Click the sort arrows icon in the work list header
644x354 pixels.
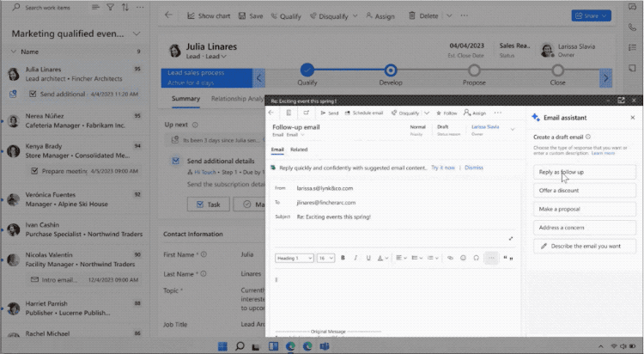coord(125,7)
